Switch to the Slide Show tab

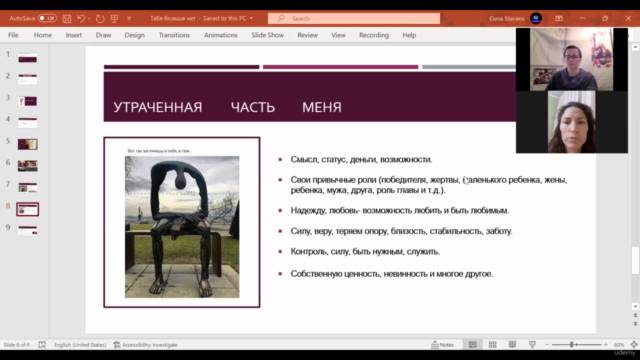[x=267, y=35]
